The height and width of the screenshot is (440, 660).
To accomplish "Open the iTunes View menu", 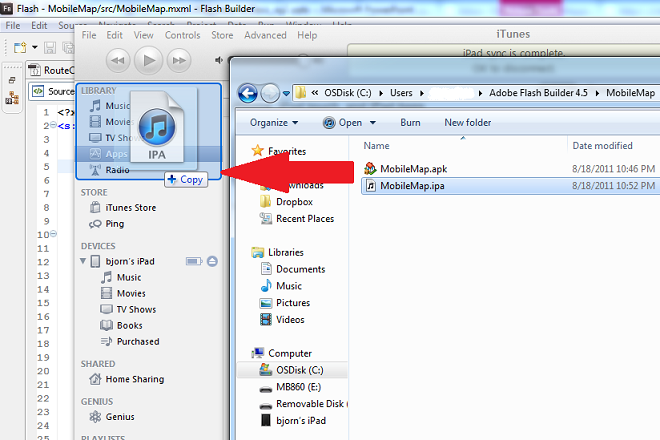I will coord(144,35).
